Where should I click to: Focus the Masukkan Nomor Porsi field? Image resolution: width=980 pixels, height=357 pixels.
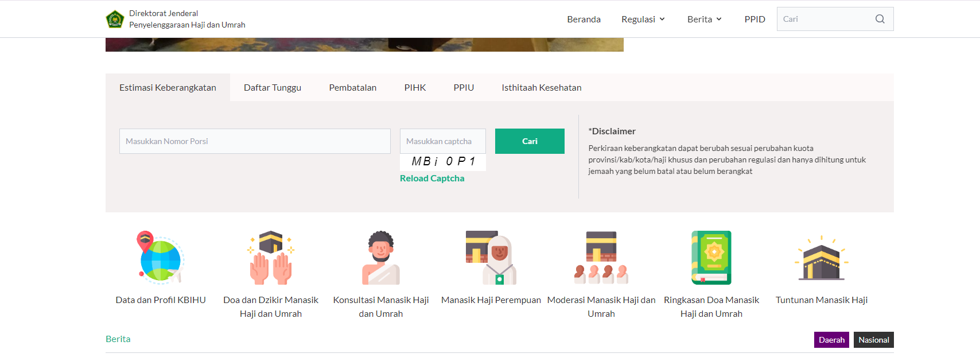click(x=255, y=141)
